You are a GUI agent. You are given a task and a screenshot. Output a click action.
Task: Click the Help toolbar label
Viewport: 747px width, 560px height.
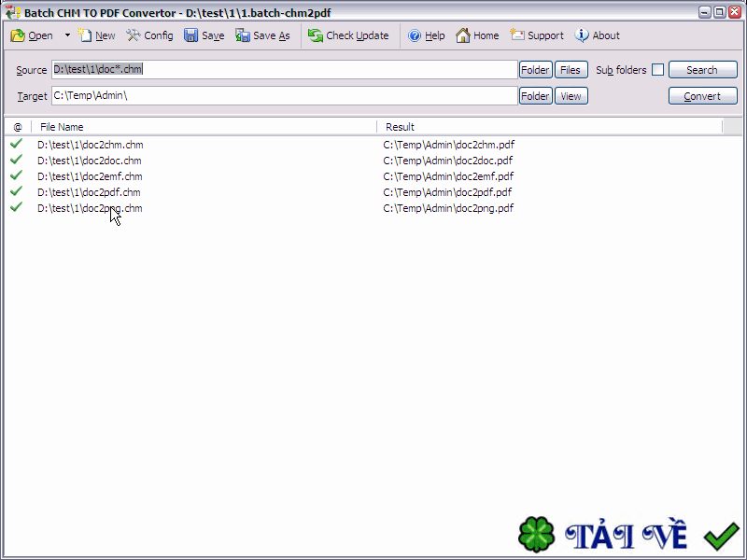434,35
